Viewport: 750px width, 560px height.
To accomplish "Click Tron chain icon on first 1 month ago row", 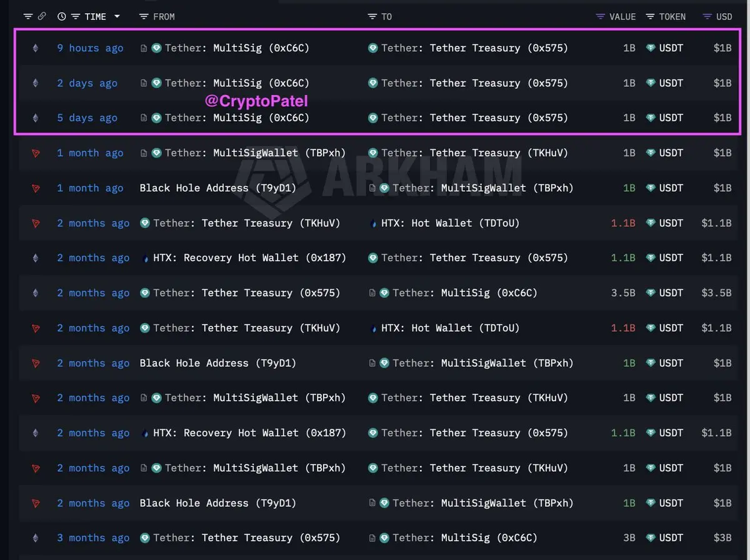I will tap(35, 153).
